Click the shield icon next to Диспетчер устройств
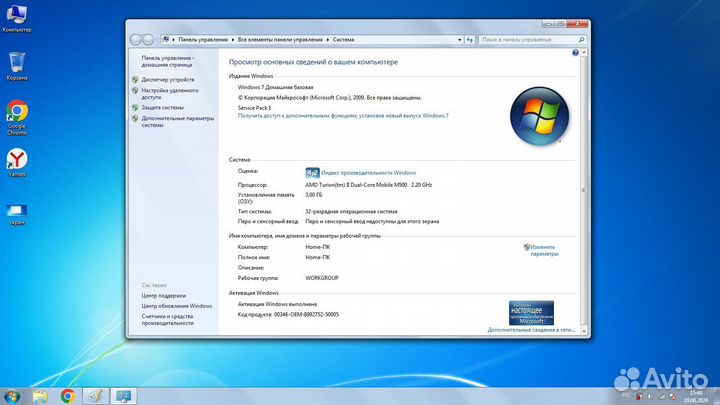720x405 pixels. (135, 79)
